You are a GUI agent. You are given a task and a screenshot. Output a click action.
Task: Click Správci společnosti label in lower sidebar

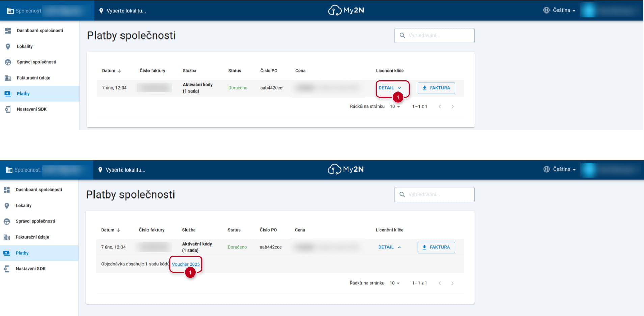(x=35, y=221)
